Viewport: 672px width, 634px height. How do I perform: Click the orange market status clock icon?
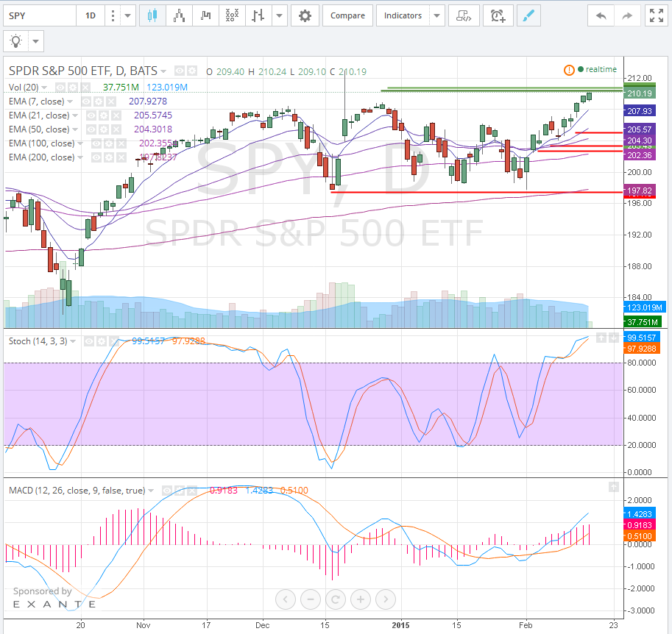click(x=569, y=70)
